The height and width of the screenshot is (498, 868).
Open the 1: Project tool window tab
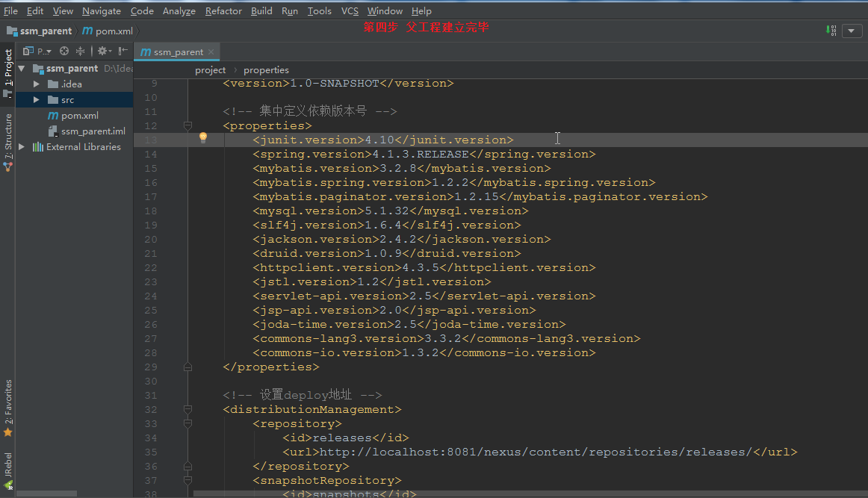(x=7, y=67)
